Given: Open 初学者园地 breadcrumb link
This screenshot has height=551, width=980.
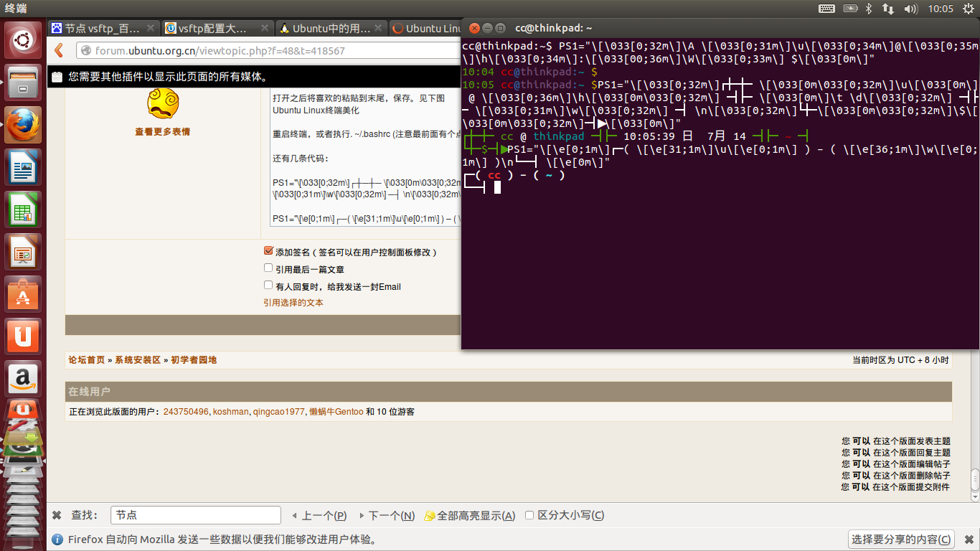Looking at the screenshot, I should [194, 360].
